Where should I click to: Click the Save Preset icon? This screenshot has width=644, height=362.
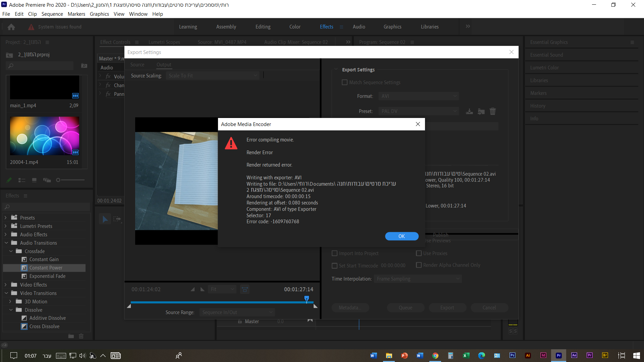(x=469, y=111)
